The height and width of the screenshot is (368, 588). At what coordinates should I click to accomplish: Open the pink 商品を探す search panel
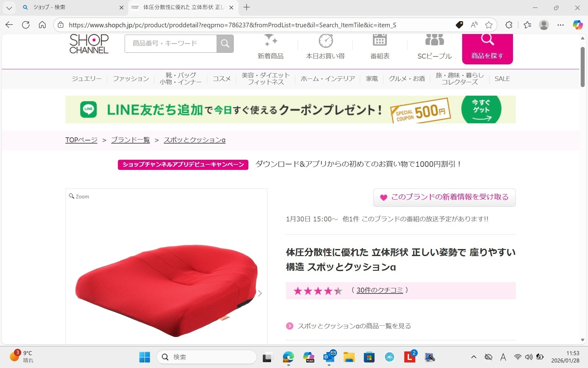[487, 48]
